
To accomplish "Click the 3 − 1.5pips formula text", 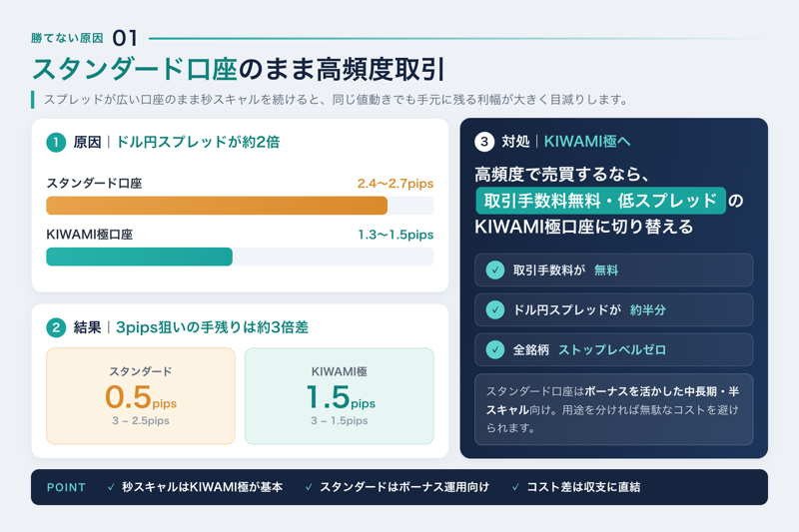I will coord(340,420).
